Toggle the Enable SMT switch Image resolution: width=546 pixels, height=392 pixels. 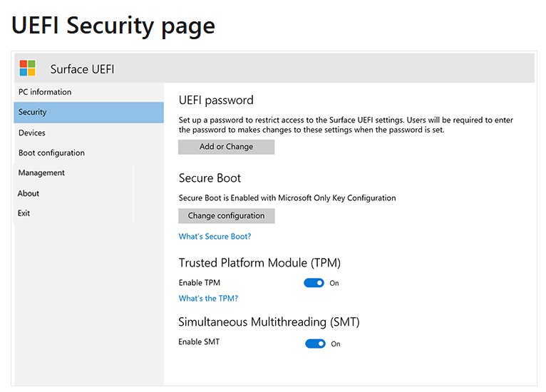315,344
